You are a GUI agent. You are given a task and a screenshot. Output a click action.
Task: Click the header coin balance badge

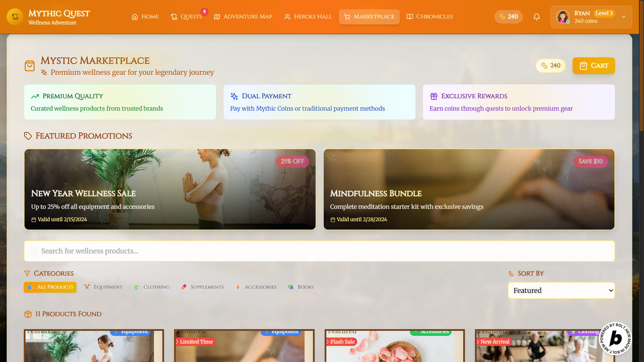508,17
